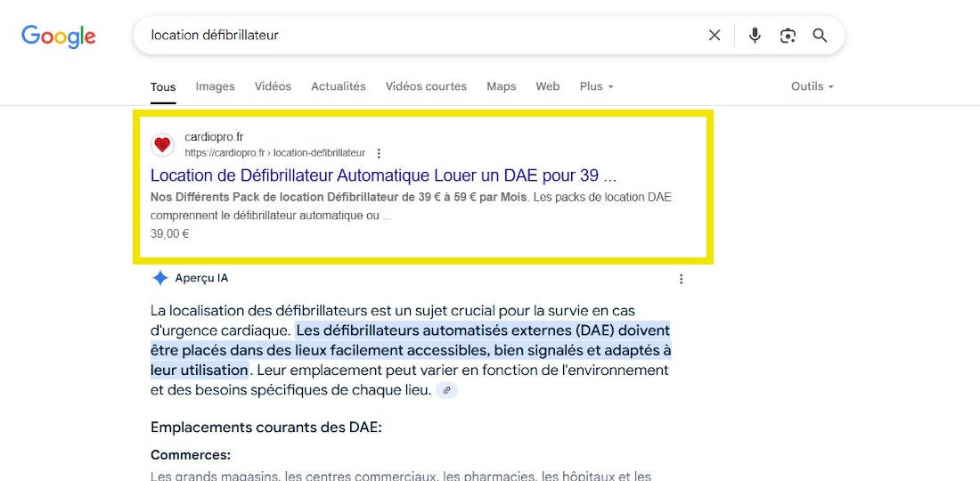Click the https://cardiopro.fr URL breadcrumb
980x481 pixels.
click(x=275, y=153)
